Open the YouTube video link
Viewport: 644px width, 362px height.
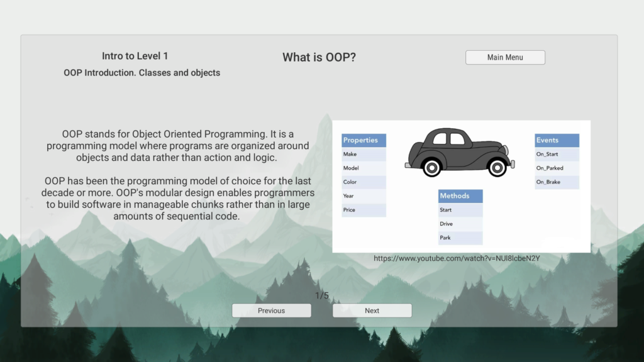coord(457,258)
